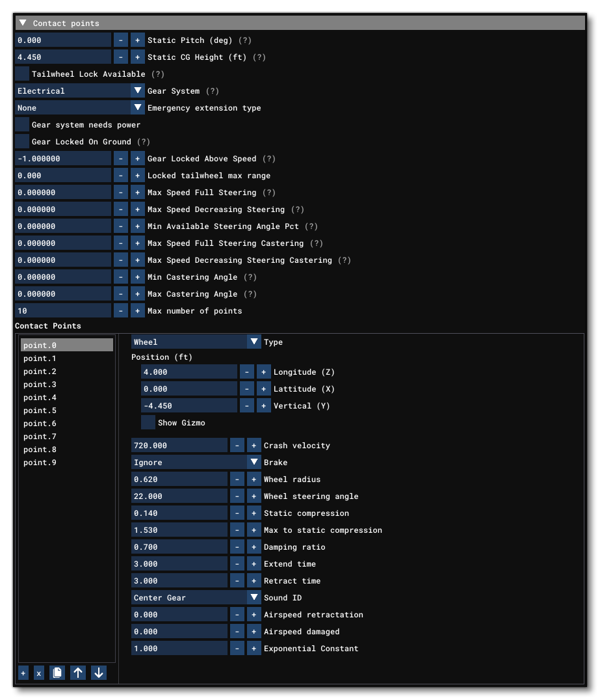Check Gear system needs power

(x=21, y=124)
